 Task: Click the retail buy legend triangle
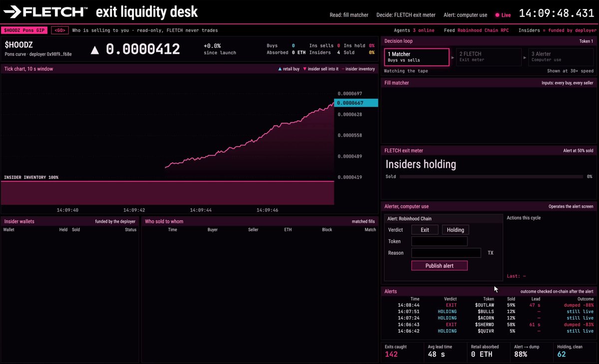[x=280, y=69]
